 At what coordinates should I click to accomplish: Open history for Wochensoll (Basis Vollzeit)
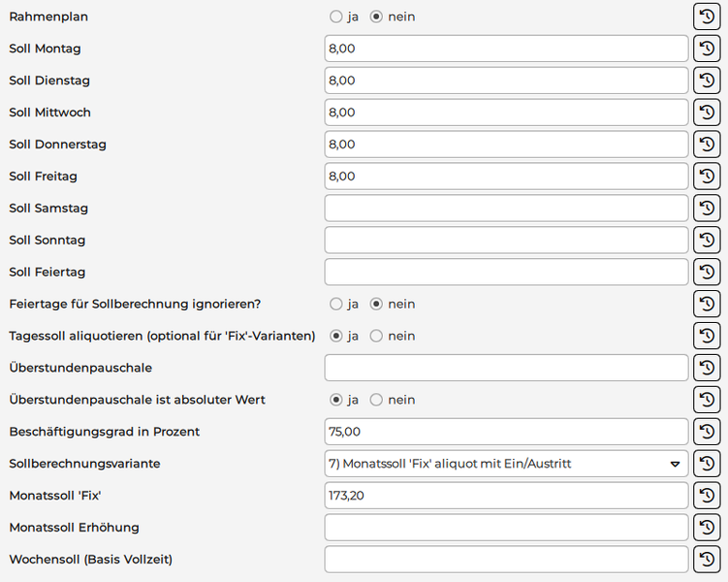pyautogui.click(x=707, y=560)
